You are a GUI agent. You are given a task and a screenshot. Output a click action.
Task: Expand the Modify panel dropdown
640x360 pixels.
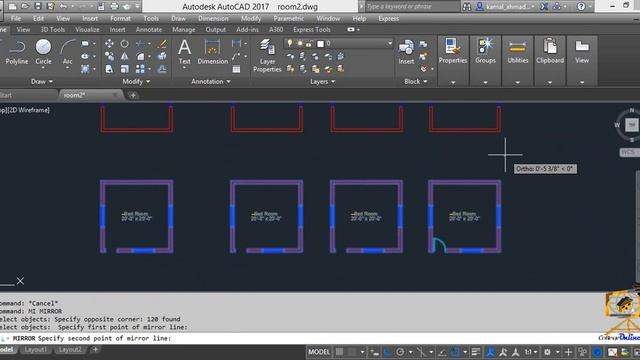coord(136,82)
